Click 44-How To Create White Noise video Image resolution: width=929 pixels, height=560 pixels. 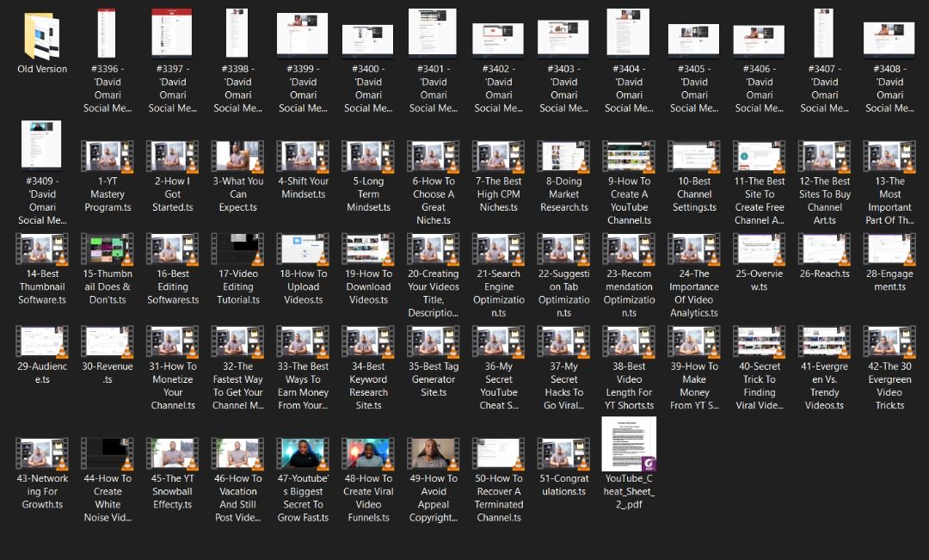point(108,454)
